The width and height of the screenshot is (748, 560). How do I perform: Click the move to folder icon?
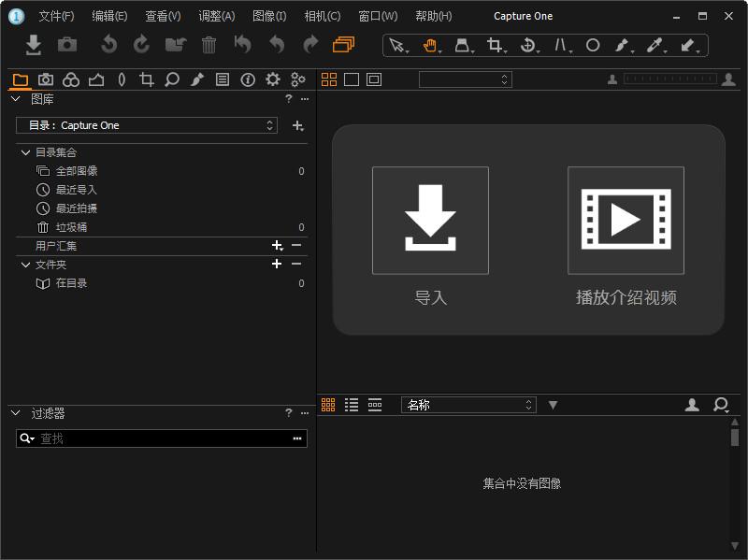click(x=176, y=45)
